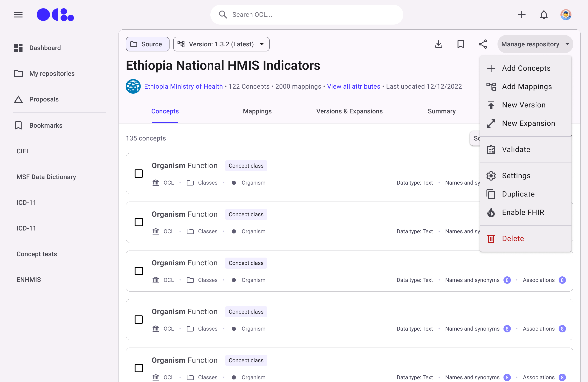Click the OCL logo
588x382 pixels.
coord(55,15)
